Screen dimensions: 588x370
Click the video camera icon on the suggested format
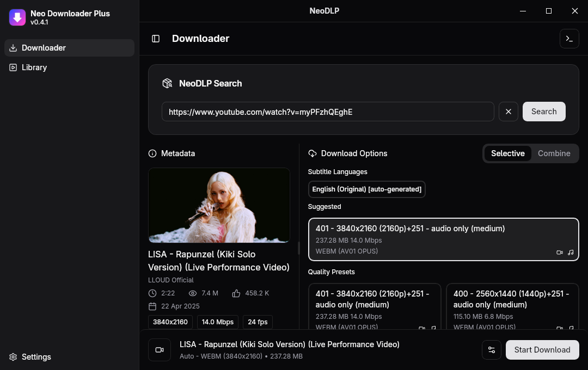point(560,252)
